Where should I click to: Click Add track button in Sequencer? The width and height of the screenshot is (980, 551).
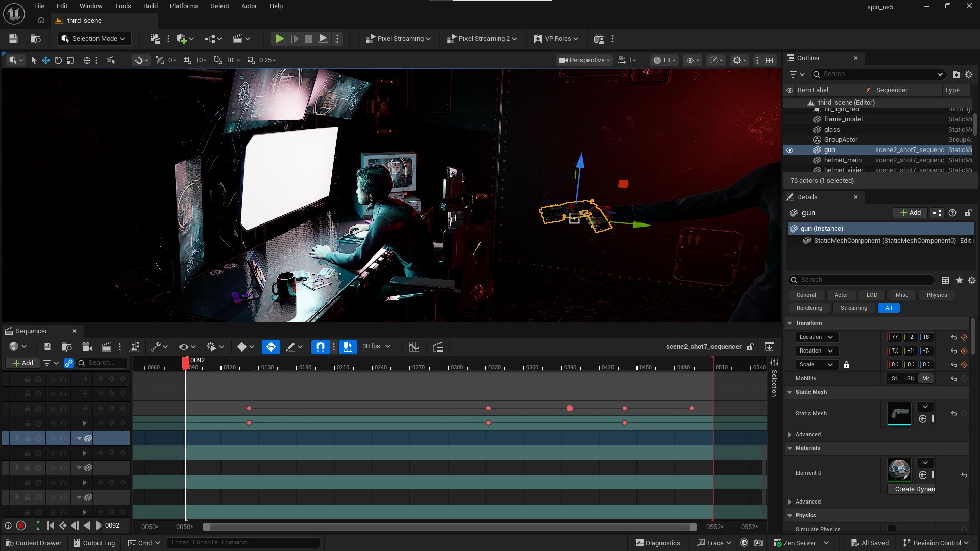tap(22, 363)
